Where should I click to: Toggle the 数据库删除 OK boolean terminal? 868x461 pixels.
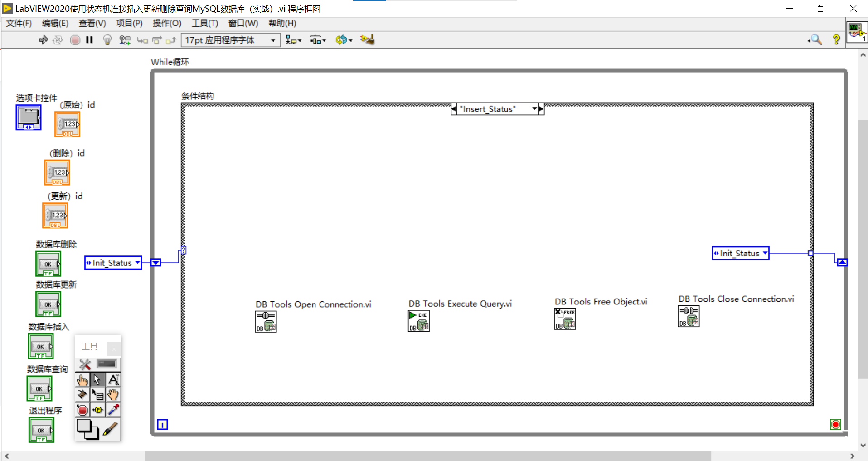[48, 264]
